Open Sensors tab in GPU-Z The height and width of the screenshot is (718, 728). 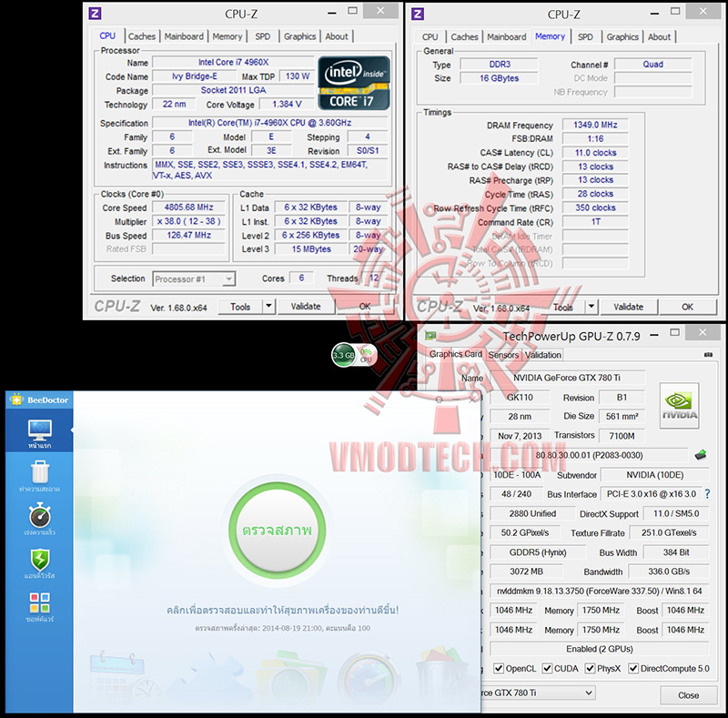(x=504, y=355)
